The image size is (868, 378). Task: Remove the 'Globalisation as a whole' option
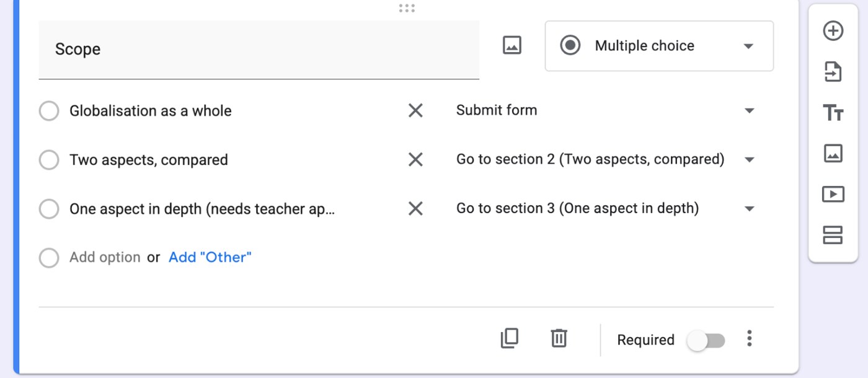(x=415, y=111)
